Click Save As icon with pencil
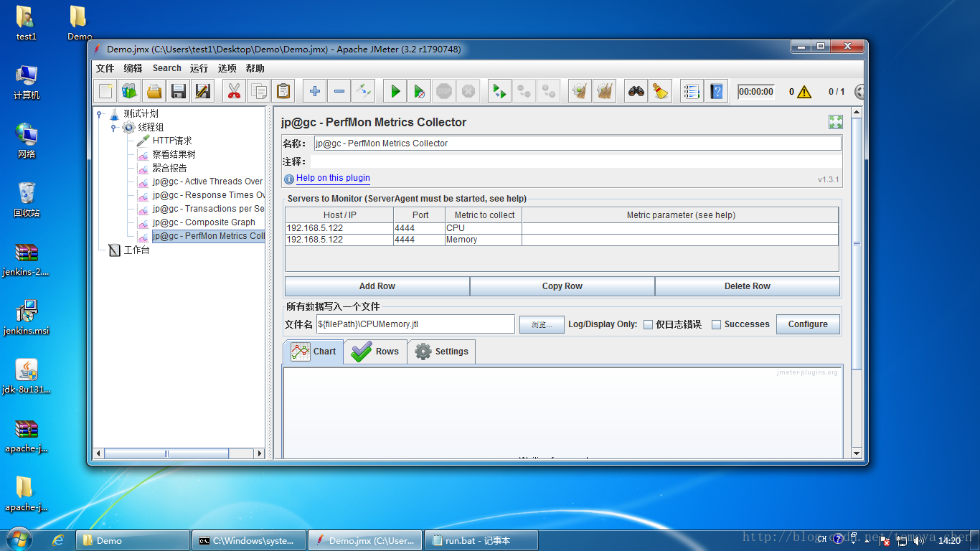Viewport: 980px width, 551px height. (x=203, y=91)
